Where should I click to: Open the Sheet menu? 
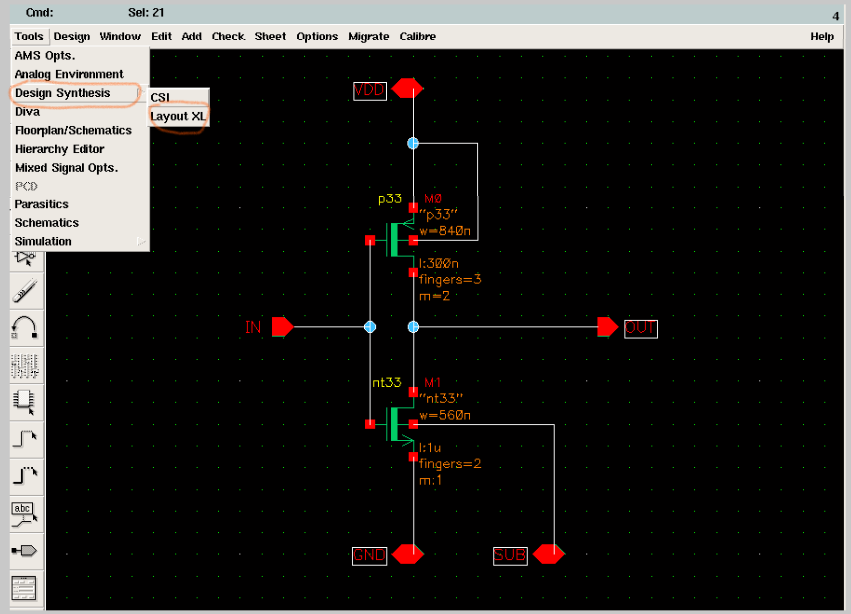pyautogui.click(x=270, y=36)
